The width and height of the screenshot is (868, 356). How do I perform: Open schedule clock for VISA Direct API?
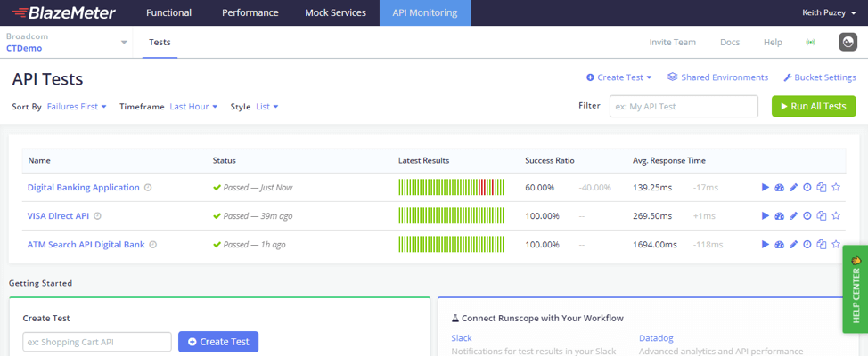807,215
